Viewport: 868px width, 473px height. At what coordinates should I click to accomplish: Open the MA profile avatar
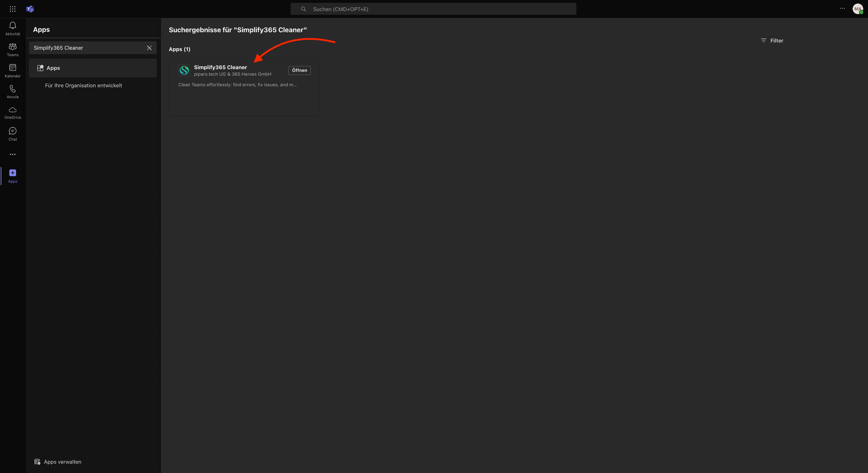pyautogui.click(x=858, y=9)
